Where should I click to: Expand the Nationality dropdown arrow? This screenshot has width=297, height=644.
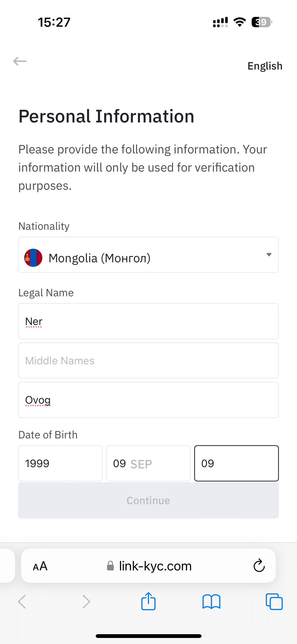pyautogui.click(x=269, y=255)
